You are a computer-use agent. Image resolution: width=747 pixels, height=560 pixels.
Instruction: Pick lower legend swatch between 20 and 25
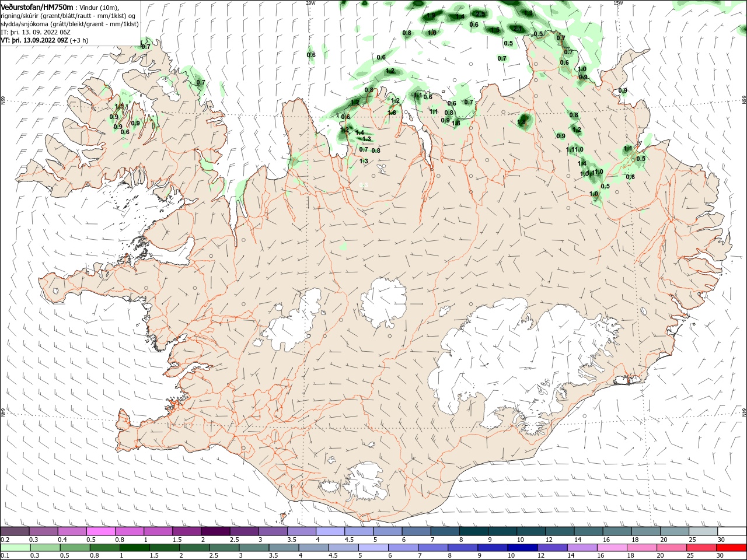point(672,548)
